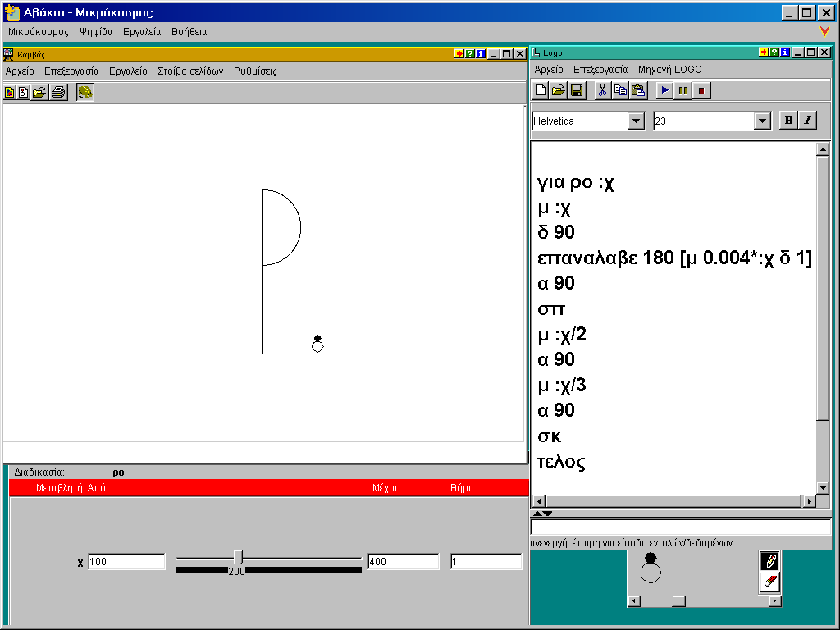
Task: Open the Στοίβα σελίδων menu
Action: tap(190, 71)
